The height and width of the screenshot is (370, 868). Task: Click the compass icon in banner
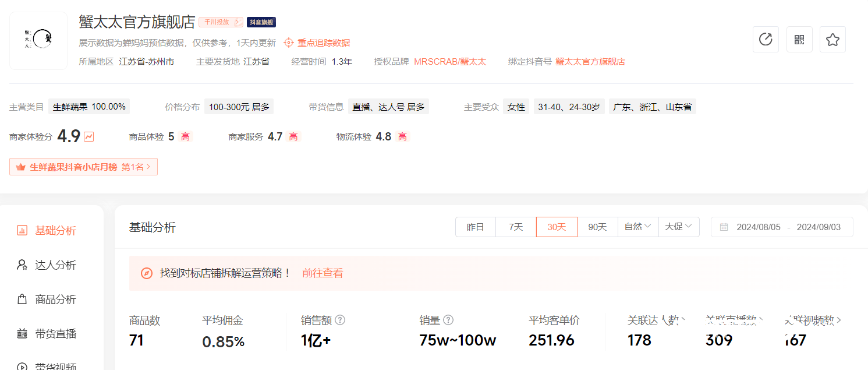click(147, 273)
